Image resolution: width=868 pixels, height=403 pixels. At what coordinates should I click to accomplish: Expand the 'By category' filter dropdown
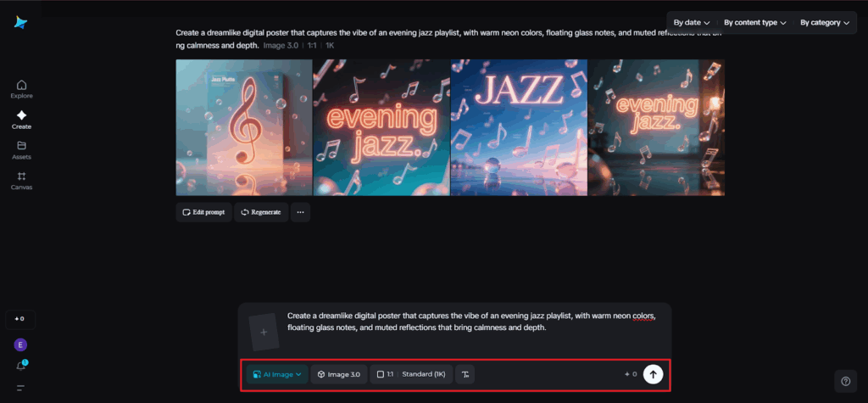[x=824, y=22]
